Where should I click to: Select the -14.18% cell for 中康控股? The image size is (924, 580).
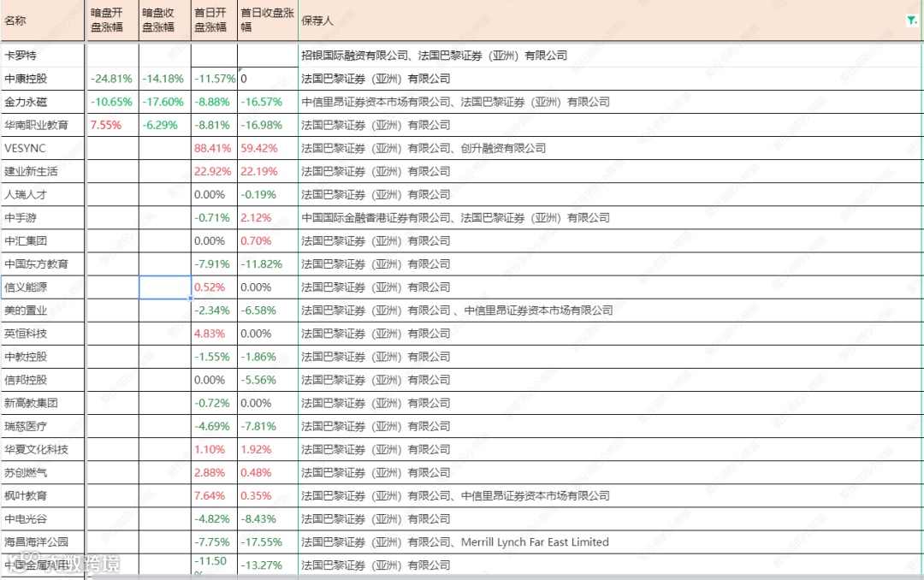[165, 79]
